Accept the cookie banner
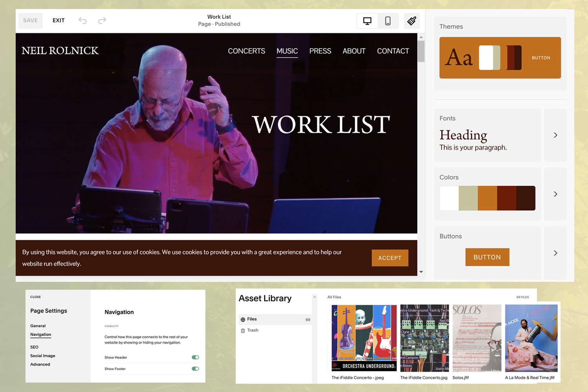Image resolution: width=588 pixels, height=392 pixels. click(390, 258)
